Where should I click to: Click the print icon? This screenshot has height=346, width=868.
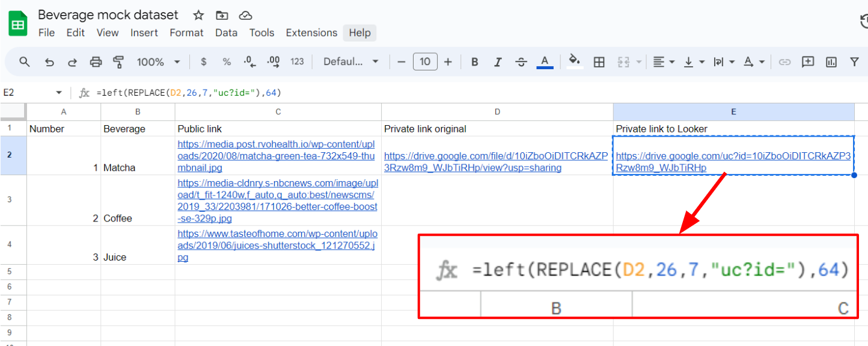pos(96,62)
